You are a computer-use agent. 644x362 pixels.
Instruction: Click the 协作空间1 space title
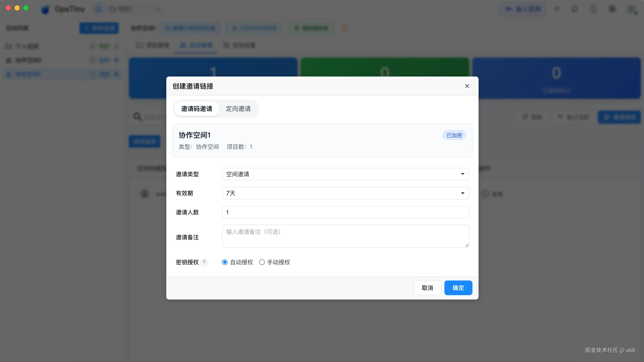(195, 135)
